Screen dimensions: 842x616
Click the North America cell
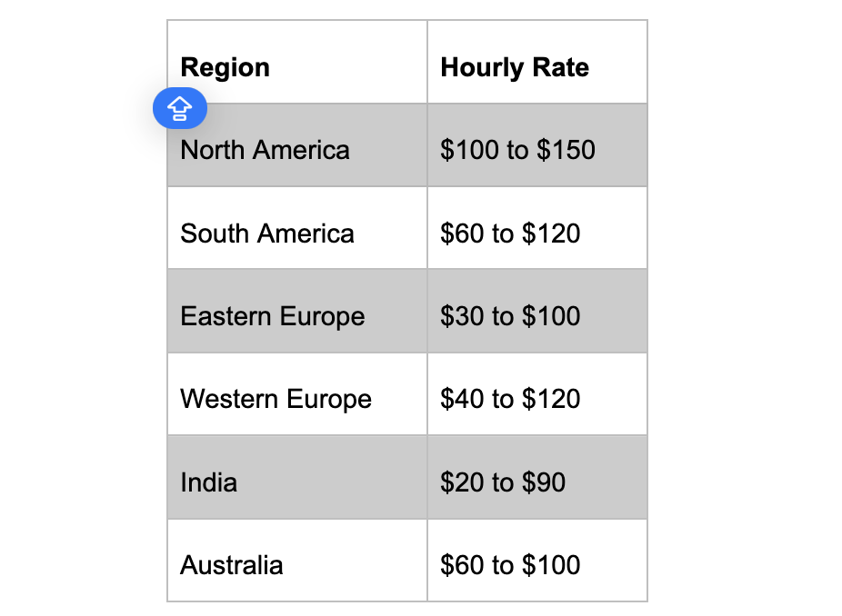coord(297,145)
